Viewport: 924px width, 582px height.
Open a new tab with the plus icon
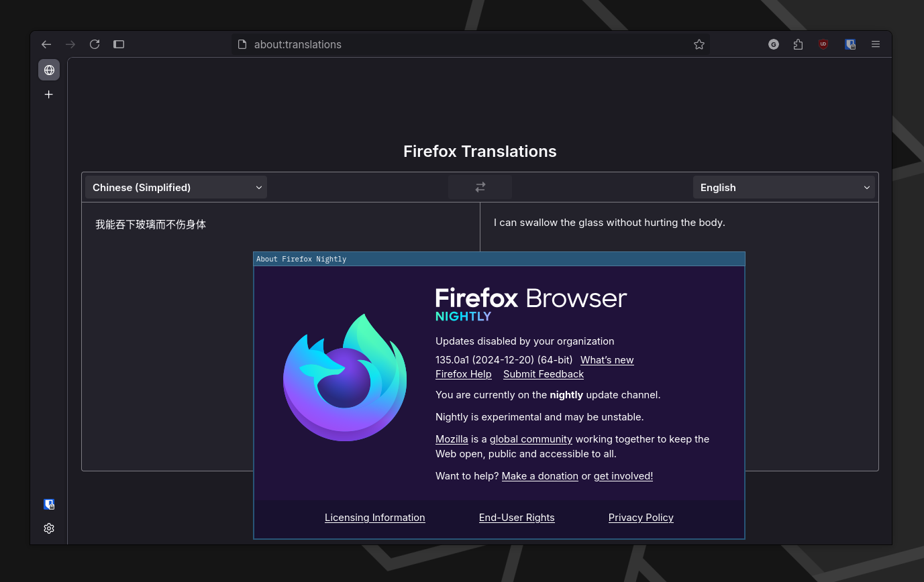pyautogui.click(x=48, y=95)
